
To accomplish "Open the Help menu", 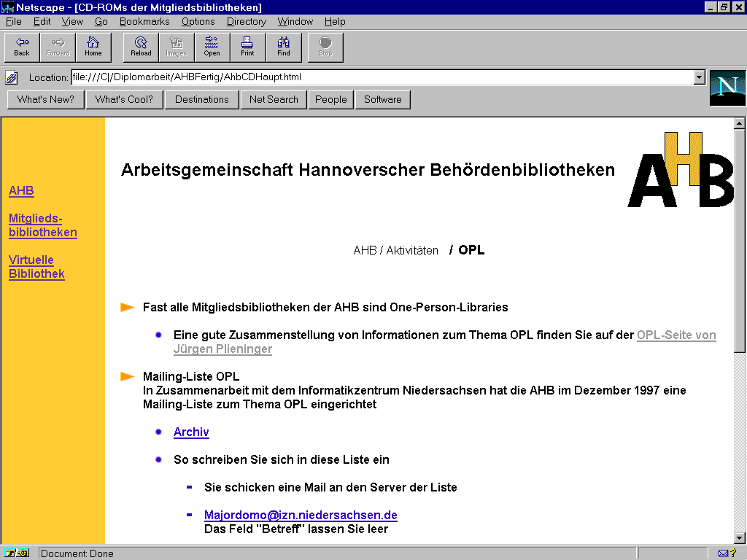I will [335, 21].
